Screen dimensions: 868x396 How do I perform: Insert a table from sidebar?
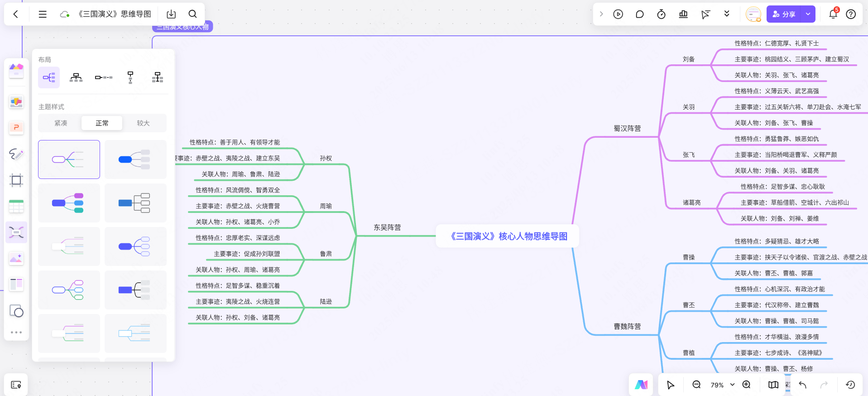coord(16,207)
